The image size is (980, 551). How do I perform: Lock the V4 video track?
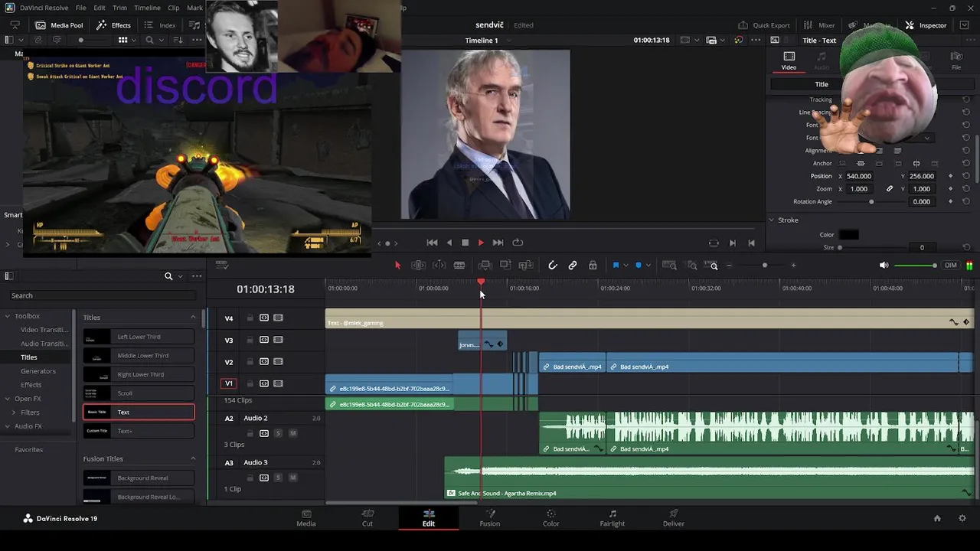pyautogui.click(x=250, y=318)
